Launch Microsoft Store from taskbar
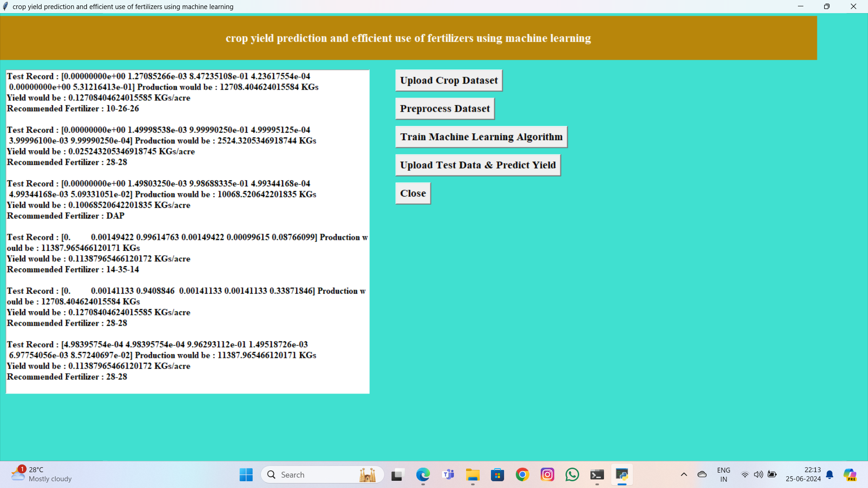Screen dimensions: 868x488 coord(497,475)
